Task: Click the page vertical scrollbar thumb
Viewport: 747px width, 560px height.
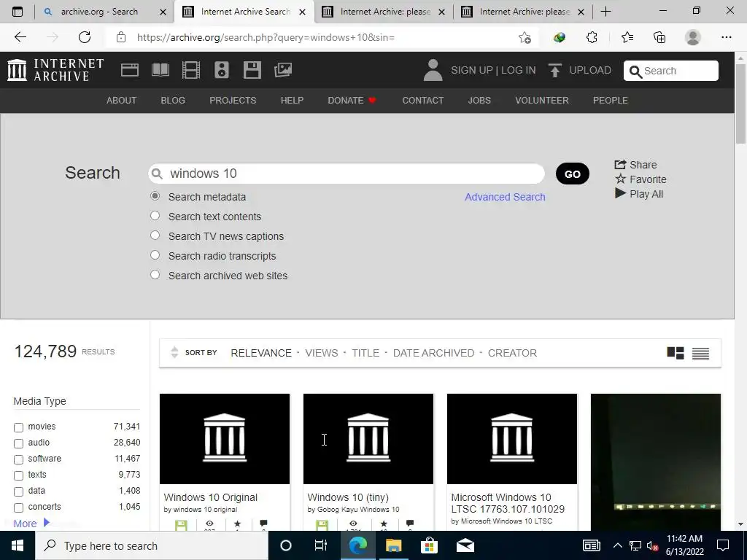Action: click(x=740, y=102)
